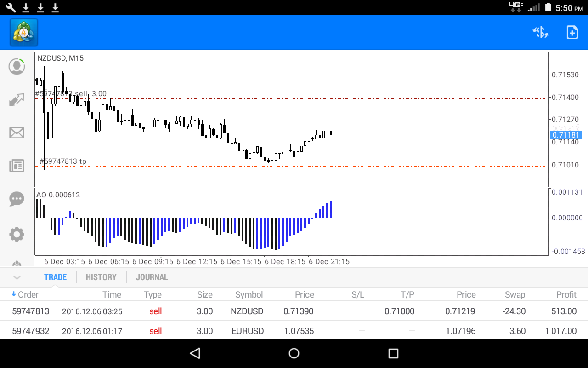Click the AO indicator label on the chart

coord(57,195)
